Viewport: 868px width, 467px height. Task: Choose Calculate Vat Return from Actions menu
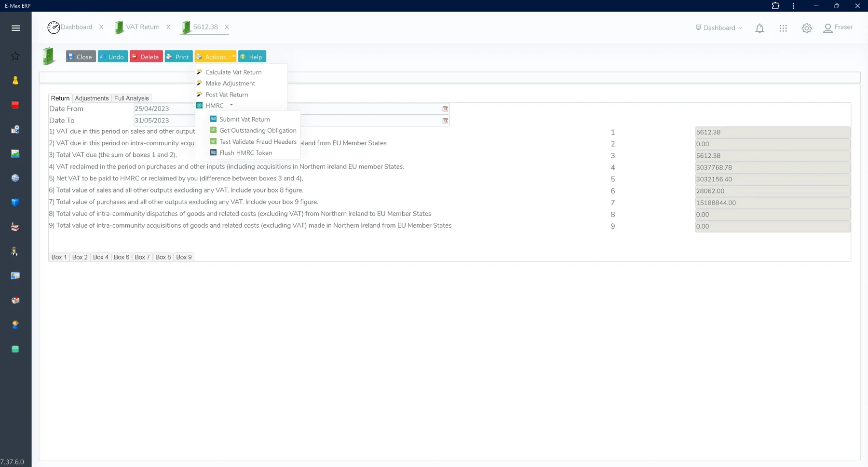[x=233, y=72]
